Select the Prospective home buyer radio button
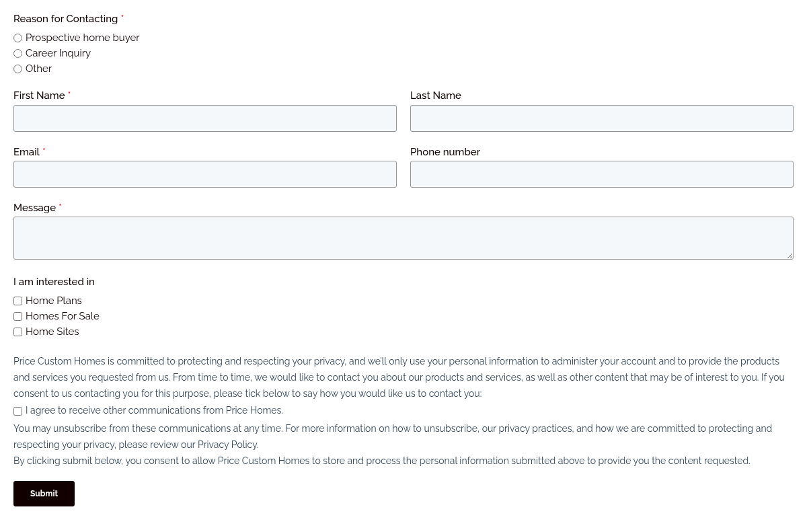This screenshot has height=532, width=807. [x=18, y=38]
